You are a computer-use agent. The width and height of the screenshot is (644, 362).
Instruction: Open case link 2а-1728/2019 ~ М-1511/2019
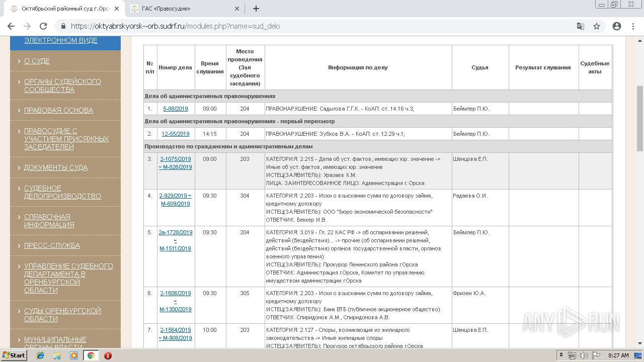tap(176, 240)
